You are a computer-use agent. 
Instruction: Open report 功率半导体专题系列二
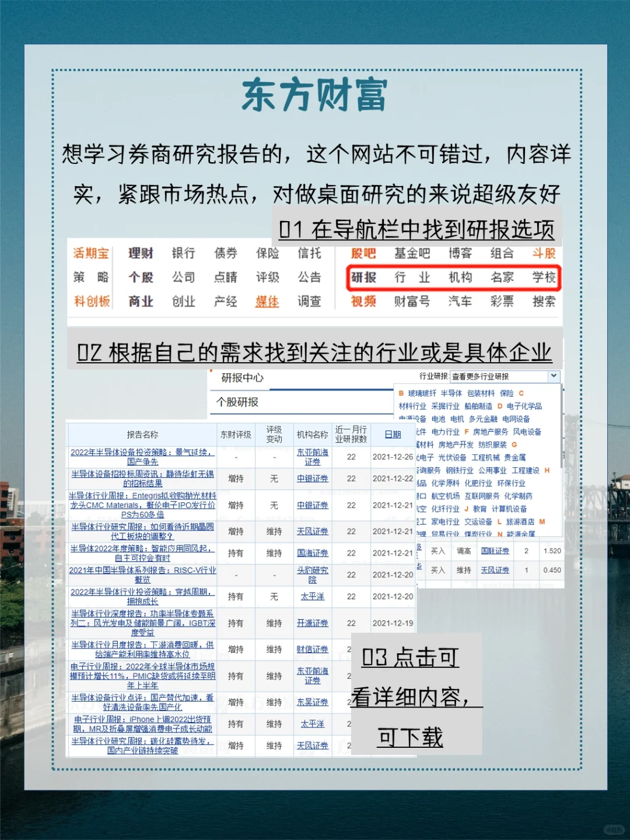tap(143, 623)
